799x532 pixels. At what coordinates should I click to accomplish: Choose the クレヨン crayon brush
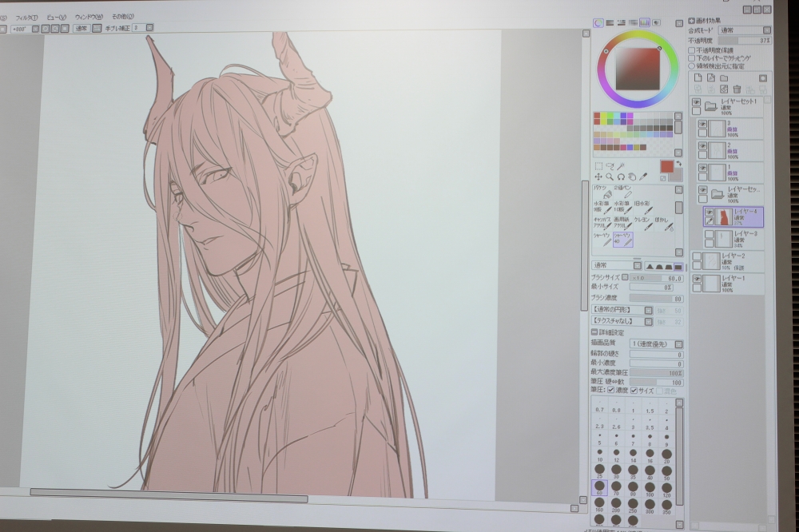[643, 224]
